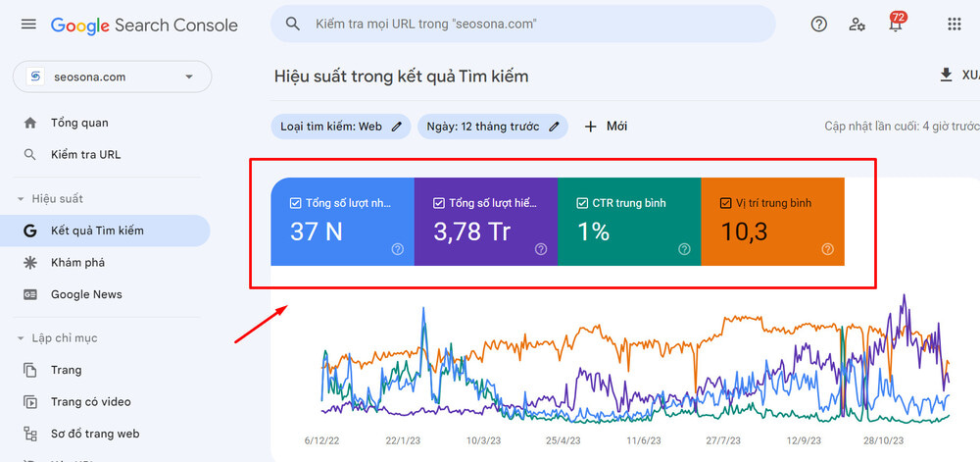Open the Google apps grid icon
This screenshot has height=462, width=980.
point(954,25)
